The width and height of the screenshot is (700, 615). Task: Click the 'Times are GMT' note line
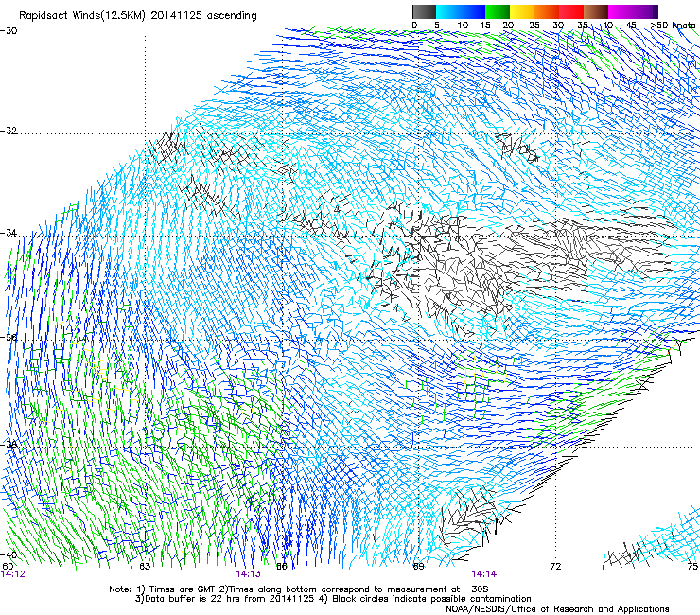pos(299,589)
